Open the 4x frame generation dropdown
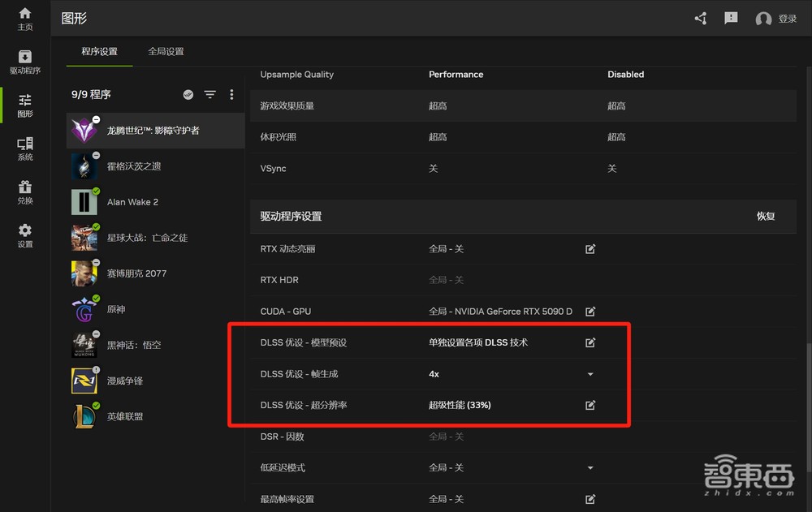 [590, 374]
